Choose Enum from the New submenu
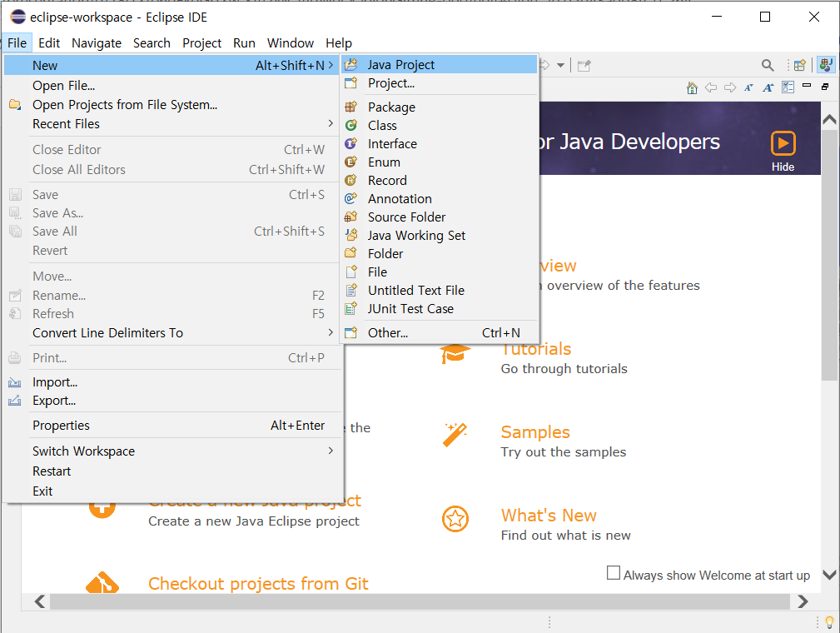The width and height of the screenshot is (840, 633). click(x=440, y=162)
